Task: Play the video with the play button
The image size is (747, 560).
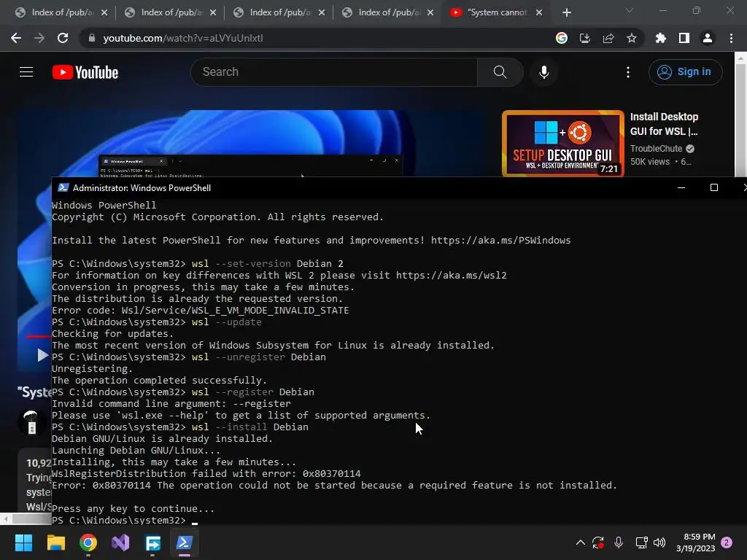Action: (42, 355)
